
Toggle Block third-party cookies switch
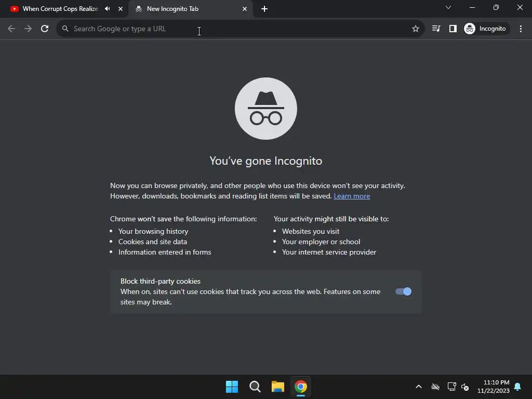point(403,291)
